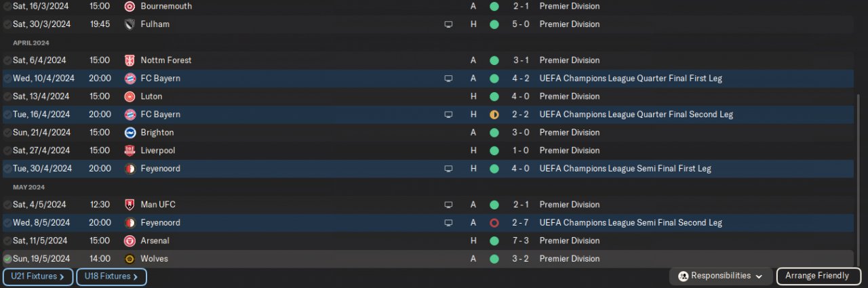Click the Wolves club badge
This screenshot has height=288, width=868.
(130, 259)
